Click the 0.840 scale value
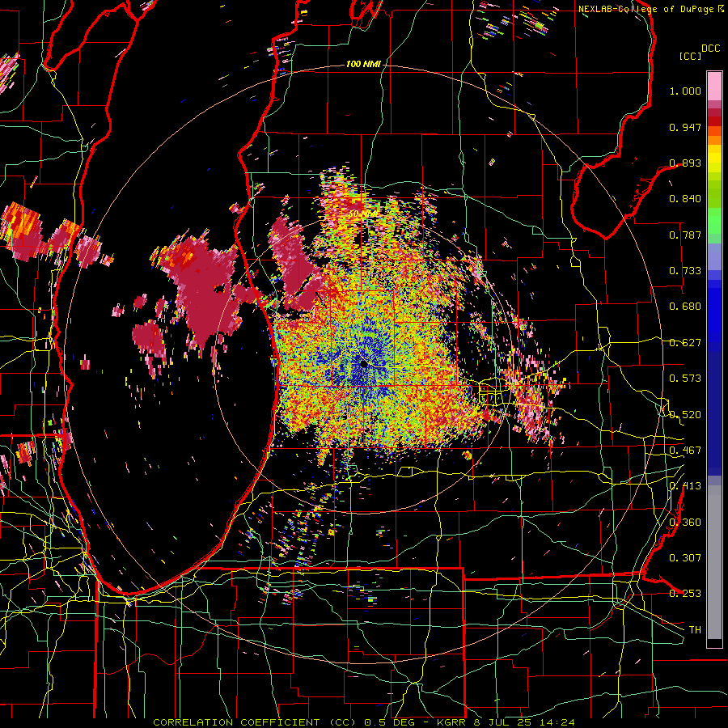The width and height of the screenshot is (728, 728). (685, 199)
